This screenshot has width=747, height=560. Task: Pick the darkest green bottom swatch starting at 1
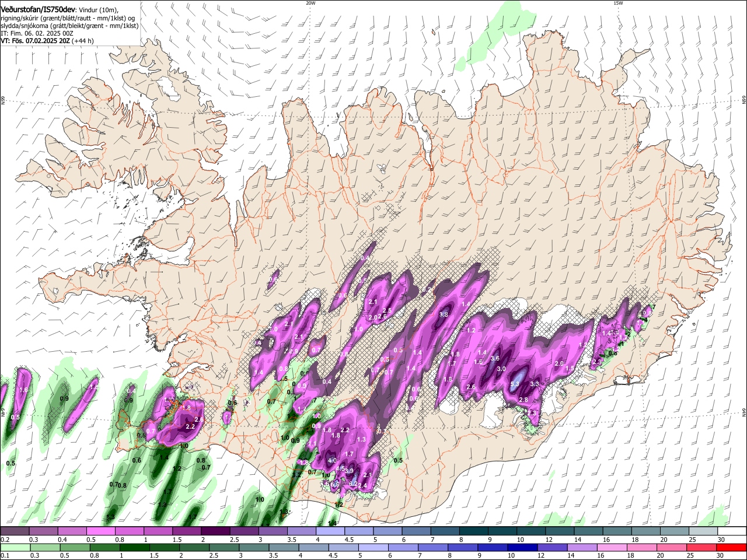pyautogui.click(x=134, y=547)
